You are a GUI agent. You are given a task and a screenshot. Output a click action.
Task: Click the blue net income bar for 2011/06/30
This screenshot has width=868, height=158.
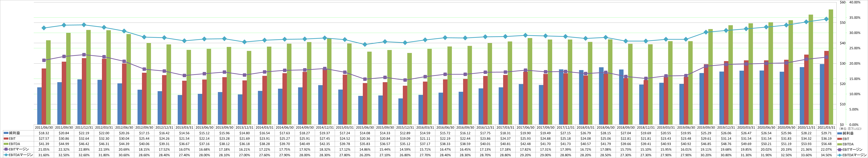[39, 106]
